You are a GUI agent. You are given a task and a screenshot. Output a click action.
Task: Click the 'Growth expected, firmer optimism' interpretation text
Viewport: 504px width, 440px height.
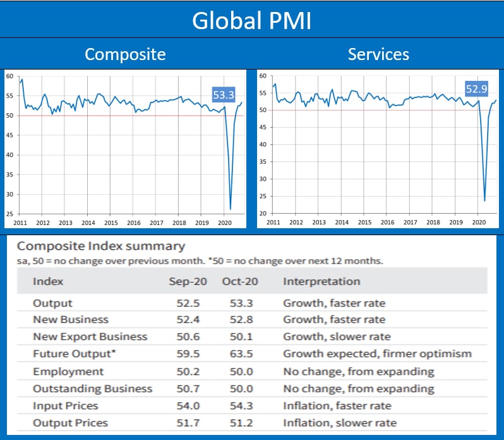pyautogui.click(x=377, y=354)
